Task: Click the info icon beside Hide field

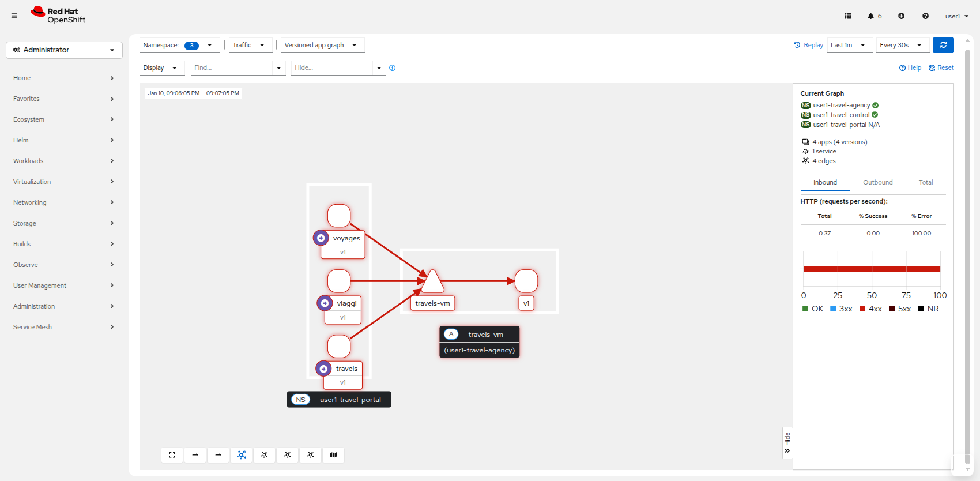Action: coord(393,68)
